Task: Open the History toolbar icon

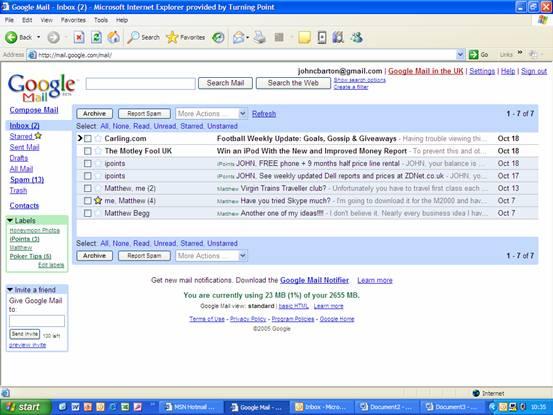Action: click(x=218, y=37)
